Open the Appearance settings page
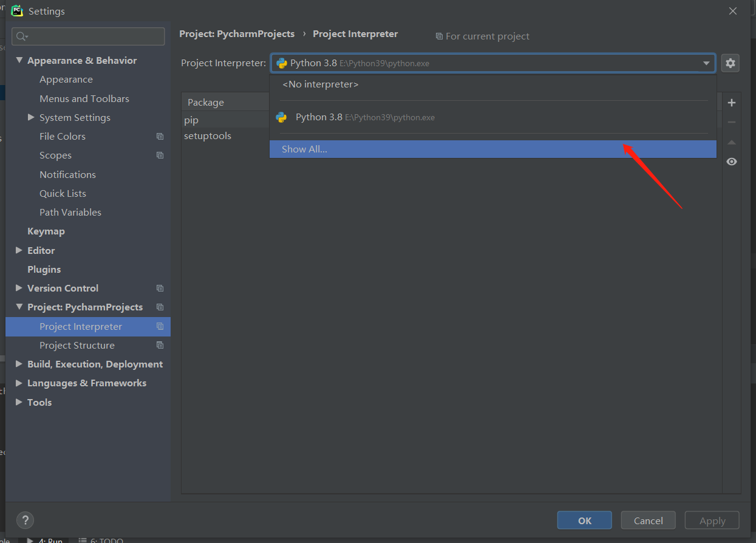 [x=66, y=80]
